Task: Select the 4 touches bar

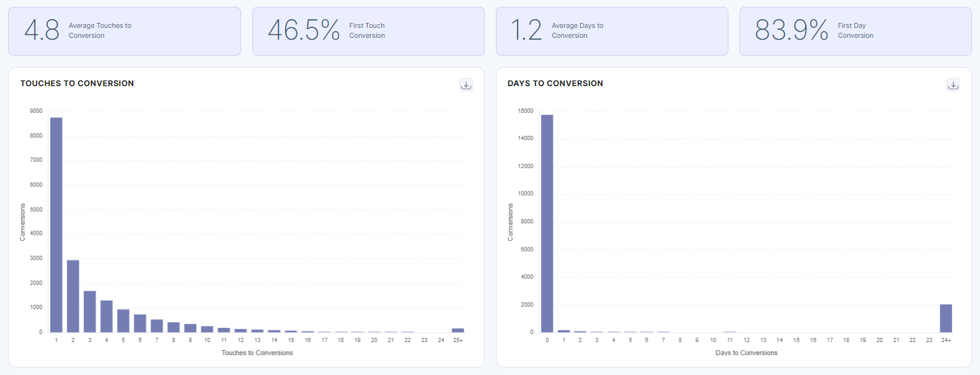Action: [107, 317]
